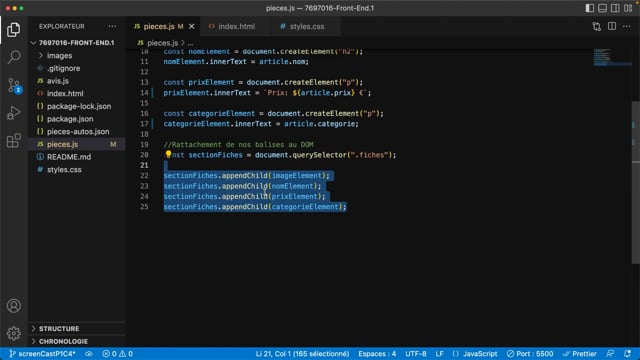Click the lightbulb quick fix icon
This screenshot has height=360, width=640.
(x=168, y=154)
